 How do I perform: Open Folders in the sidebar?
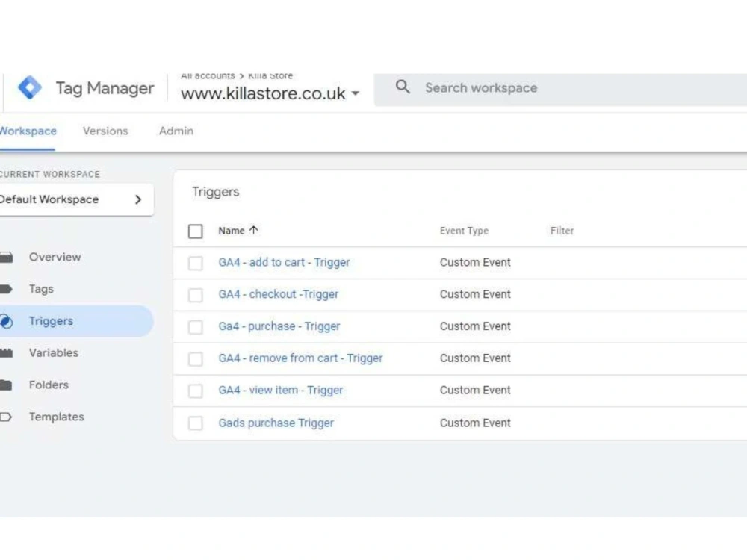pyautogui.click(x=49, y=385)
